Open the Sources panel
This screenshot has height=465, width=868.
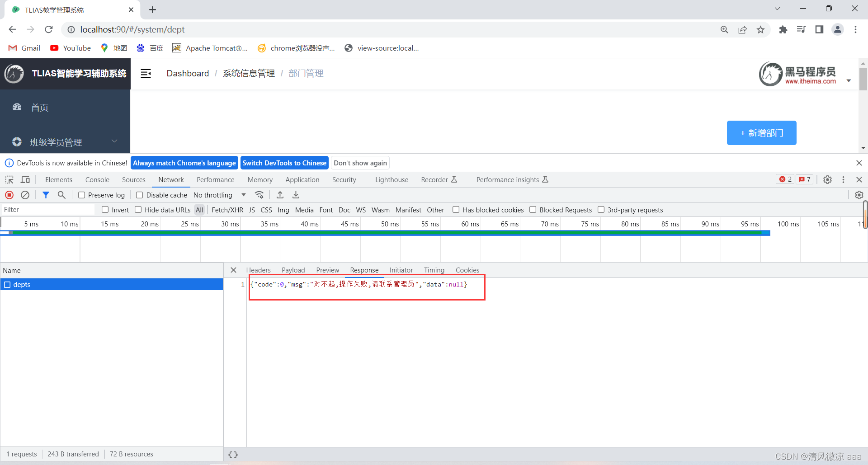click(x=134, y=179)
